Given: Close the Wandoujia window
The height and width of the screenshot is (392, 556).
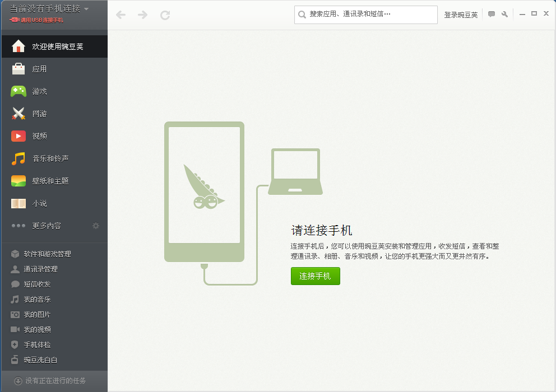Looking at the screenshot, I should [x=546, y=13].
